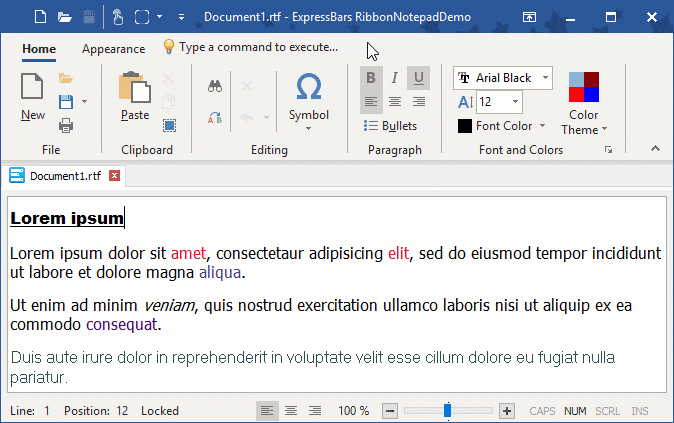Click the italic word veniam in document
The width and height of the screenshot is (674, 423).
pos(169,306)
